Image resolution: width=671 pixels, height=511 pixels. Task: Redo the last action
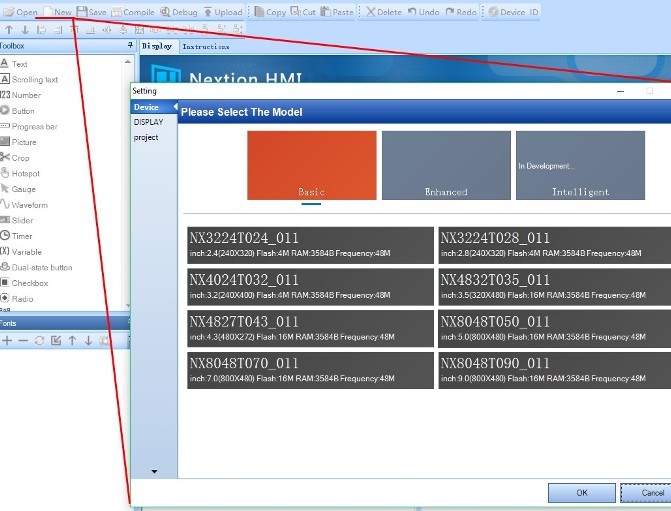click(461, 12)
